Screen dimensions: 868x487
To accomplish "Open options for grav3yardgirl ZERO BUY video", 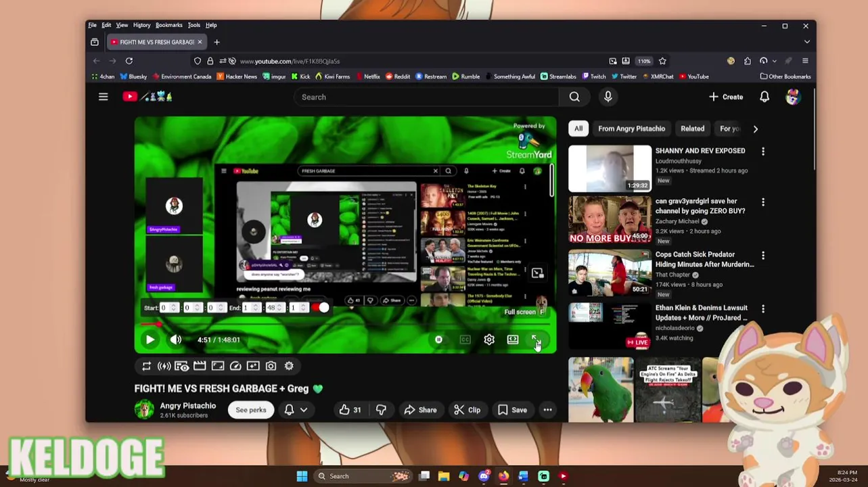I will [x=763, y=202].
